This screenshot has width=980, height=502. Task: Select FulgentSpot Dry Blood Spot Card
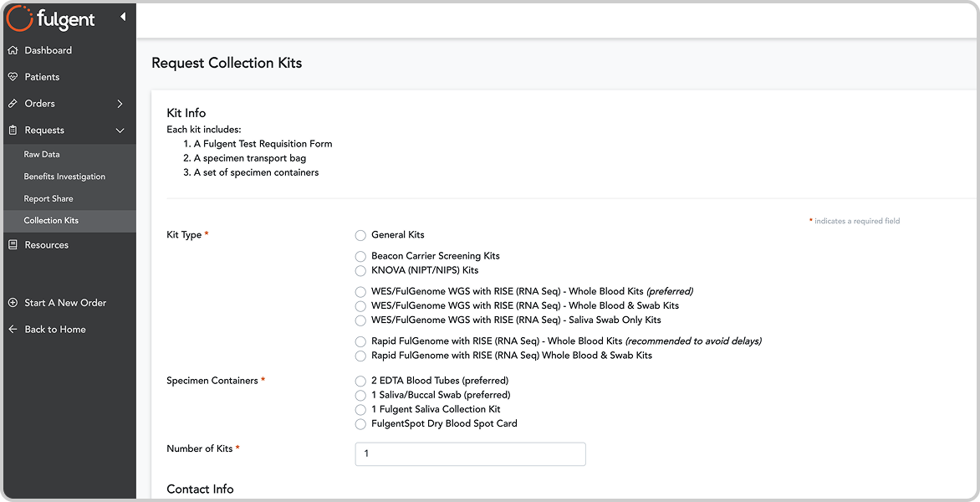[x=360, y=423]
